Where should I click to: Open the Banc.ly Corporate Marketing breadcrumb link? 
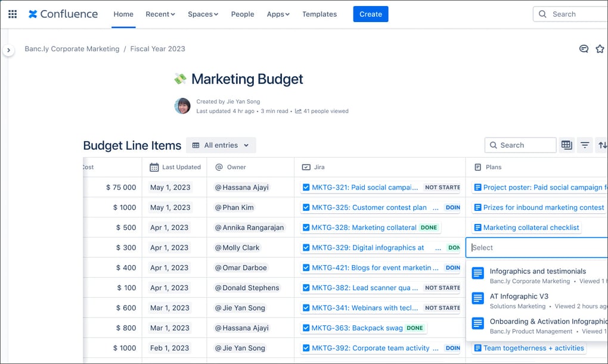72,48
